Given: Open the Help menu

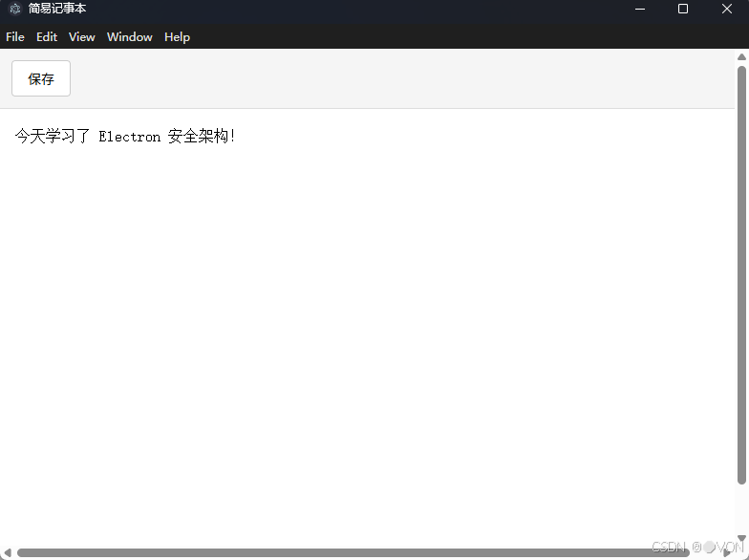Looking at the screenshot, I should (x=177, y=36).
